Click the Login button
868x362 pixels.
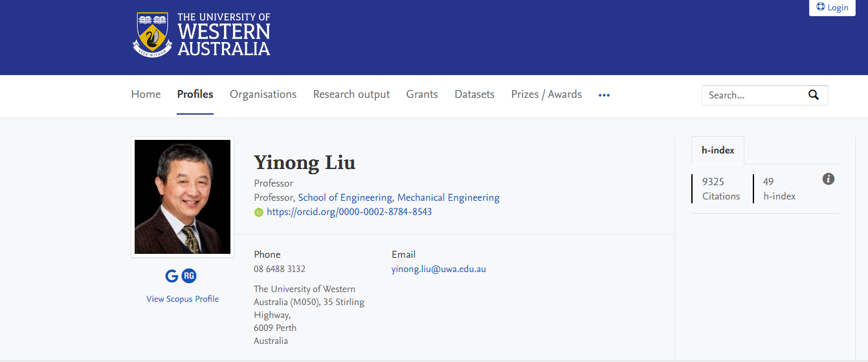pos(832,8)
